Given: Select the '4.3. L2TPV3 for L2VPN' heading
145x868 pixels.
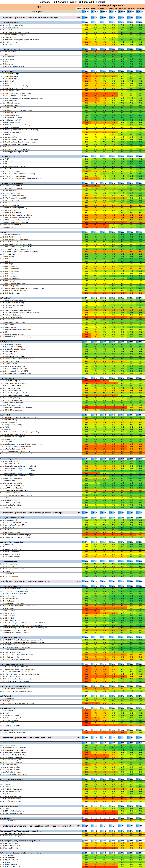Looking at the screenshot, I should tap(38, 806).
